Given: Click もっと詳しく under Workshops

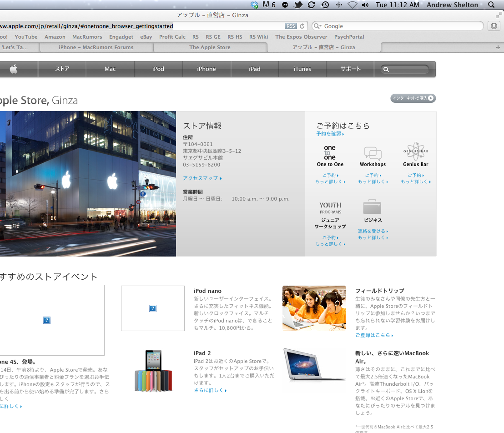Looking at the screenshot, I should tap(373, 181).
